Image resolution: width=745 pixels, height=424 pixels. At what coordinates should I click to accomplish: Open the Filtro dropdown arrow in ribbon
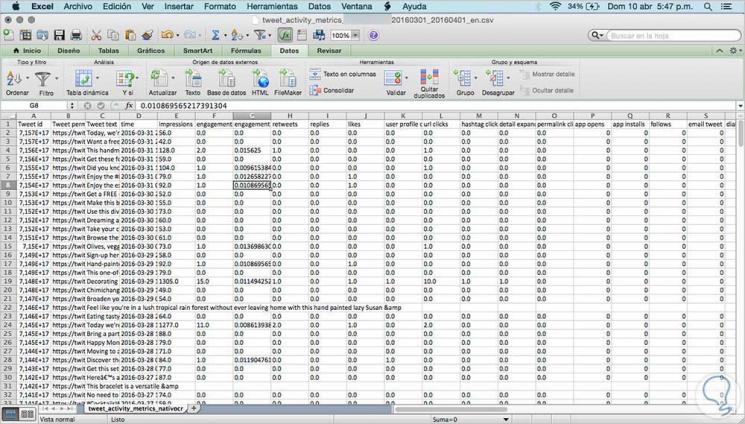tap(57, 78)
